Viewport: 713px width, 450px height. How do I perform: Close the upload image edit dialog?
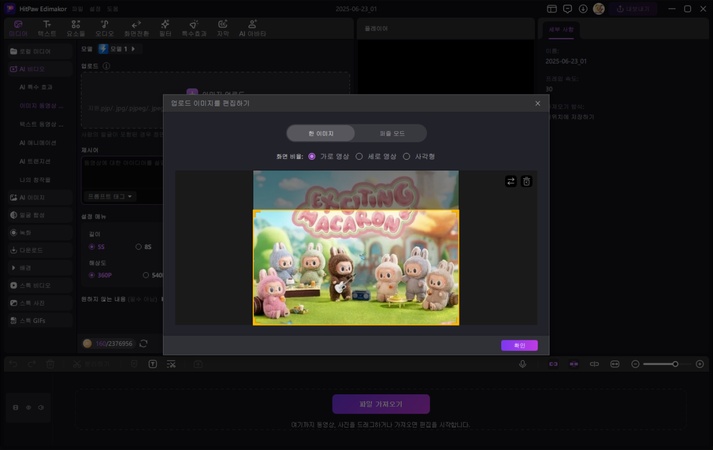[537, 104]
